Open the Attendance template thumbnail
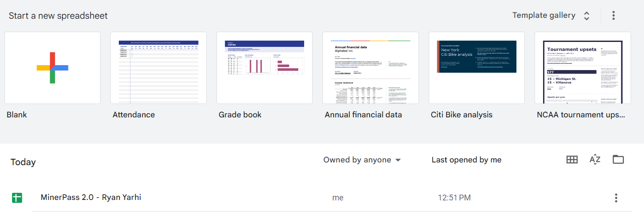 (x=159, y=68)
